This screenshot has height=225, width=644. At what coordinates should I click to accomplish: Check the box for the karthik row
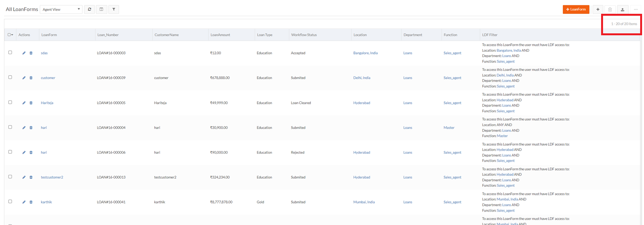[10, 202]
